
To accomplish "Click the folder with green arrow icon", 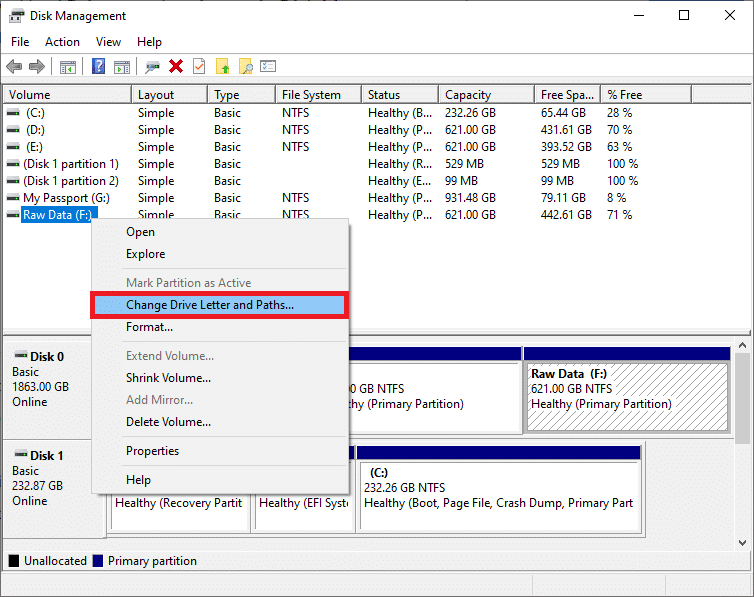I will tap(223, 67).
